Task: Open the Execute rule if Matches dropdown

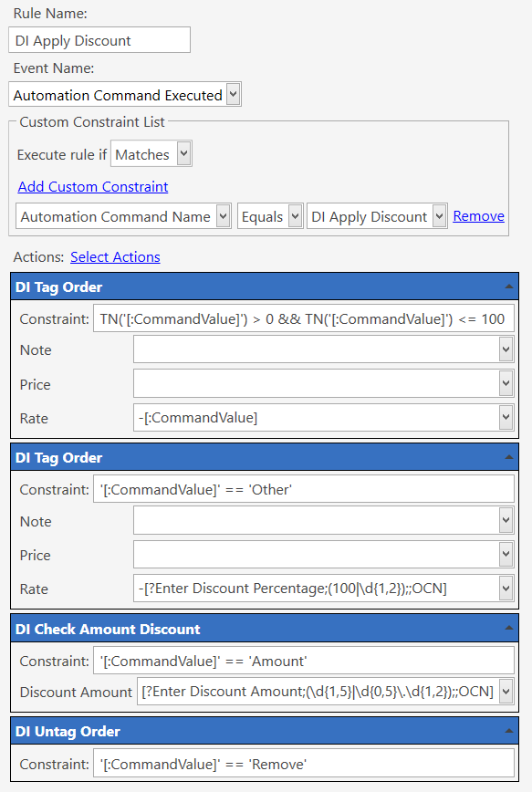Action: (x=184, y=153)
